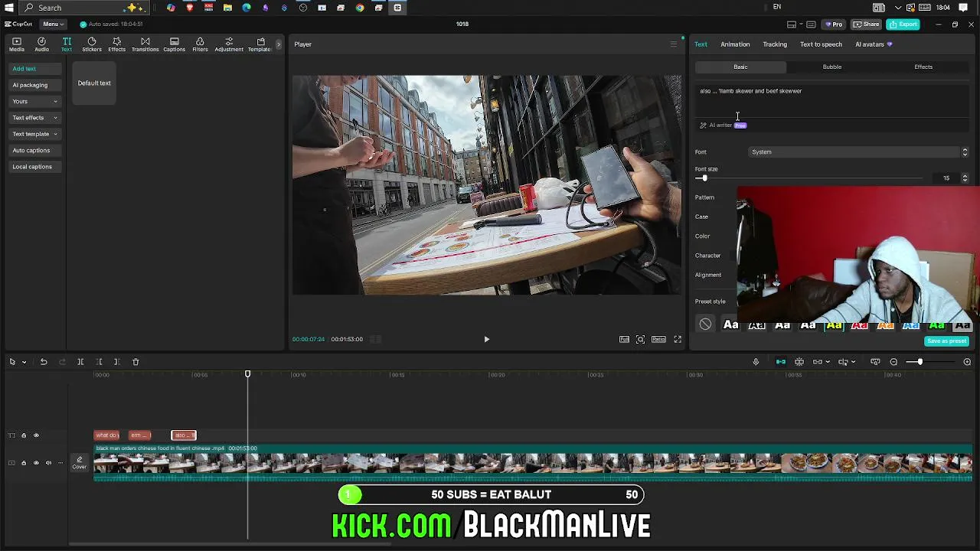
Task: Click the microphone record voiceover icon
Action: [756, 362]
